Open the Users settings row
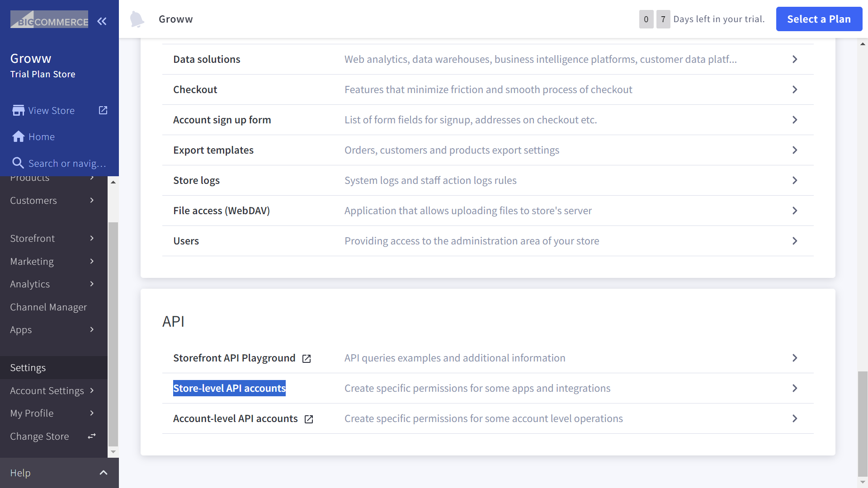 click(x=186, y=241)
